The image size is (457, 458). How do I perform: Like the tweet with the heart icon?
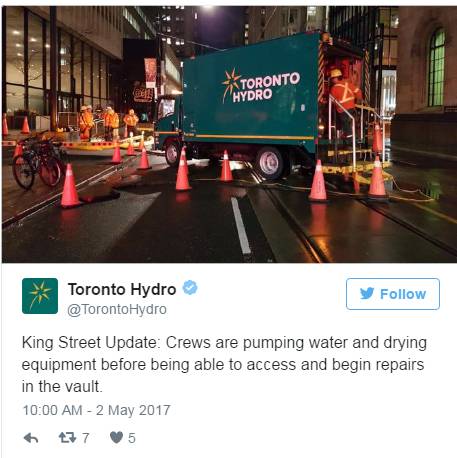click(x=116, y=437)
